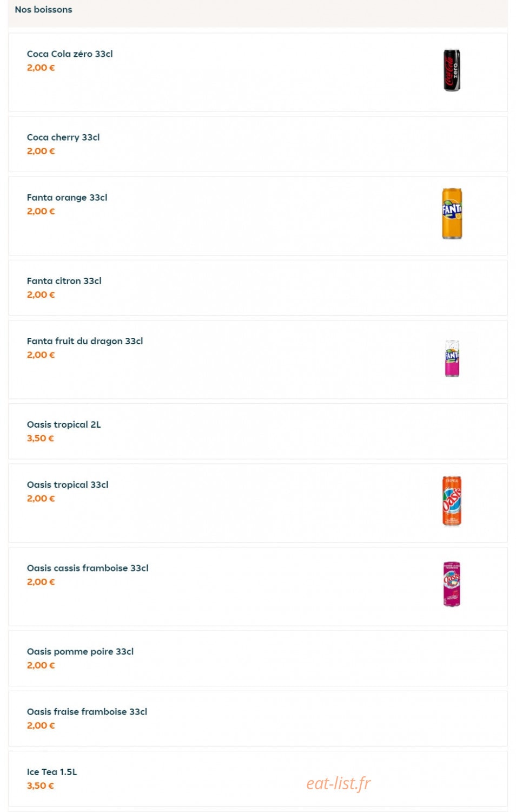Choose the Fanta orange 33cl item
This screenshot has height=812, width=516.
[258, 216]
